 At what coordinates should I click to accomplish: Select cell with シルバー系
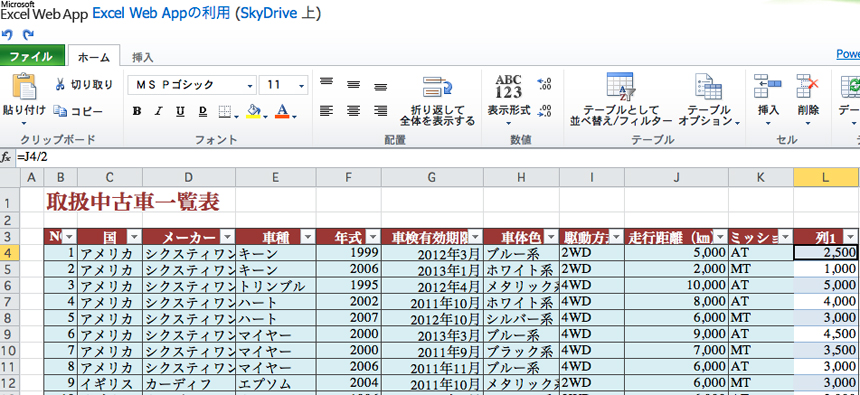coord(522,318)
